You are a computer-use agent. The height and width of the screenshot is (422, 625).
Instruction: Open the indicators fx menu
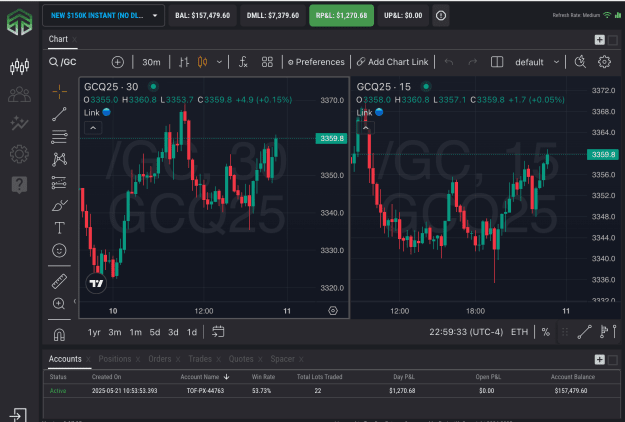243,62
